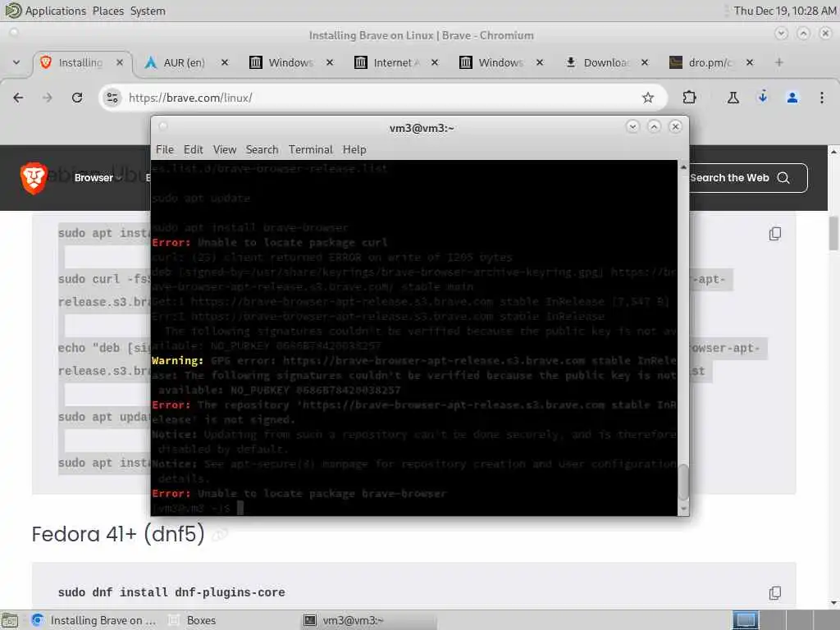
Task: Open the System menu in top panel
Action: coord(148,11)
